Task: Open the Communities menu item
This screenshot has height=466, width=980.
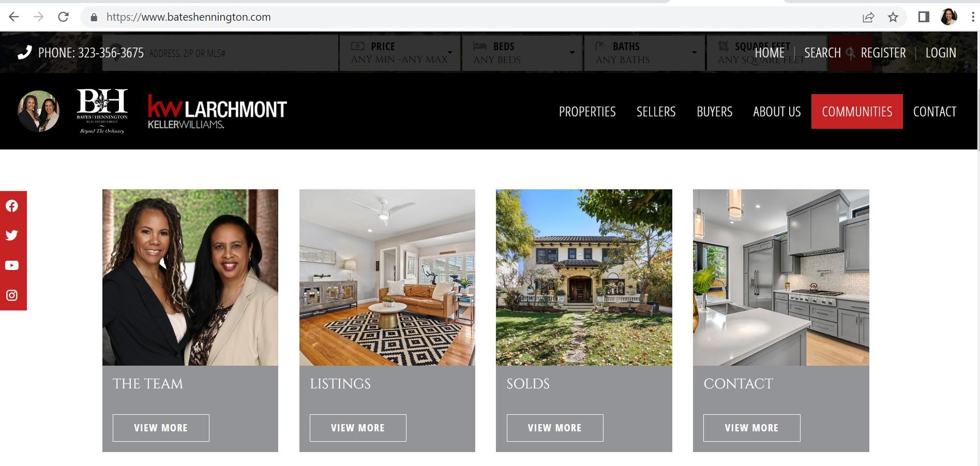Action: (857, 112)
